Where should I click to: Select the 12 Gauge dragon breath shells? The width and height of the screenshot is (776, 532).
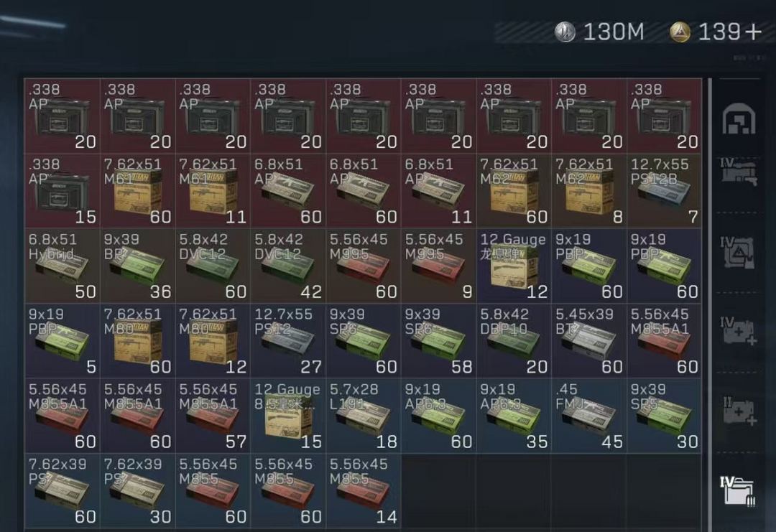point(513,266)
